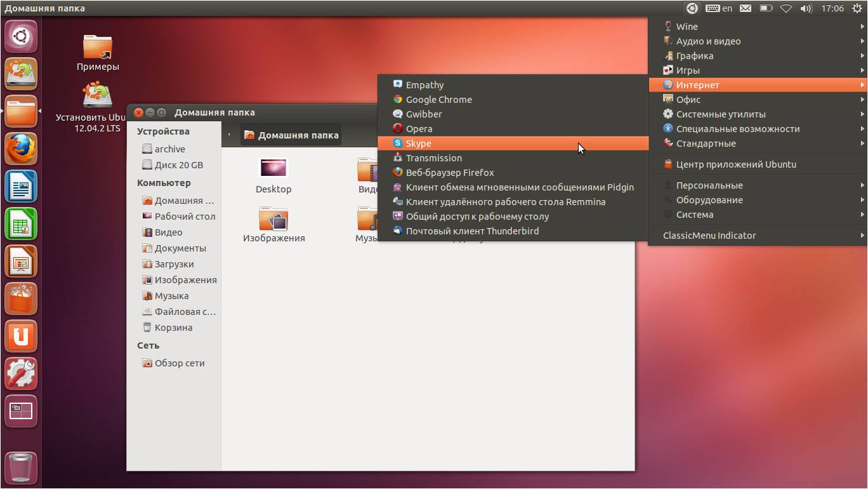Expand the Системные утилиты submenu
This screenshot has width=868, height=489.
tap(758, 114)
